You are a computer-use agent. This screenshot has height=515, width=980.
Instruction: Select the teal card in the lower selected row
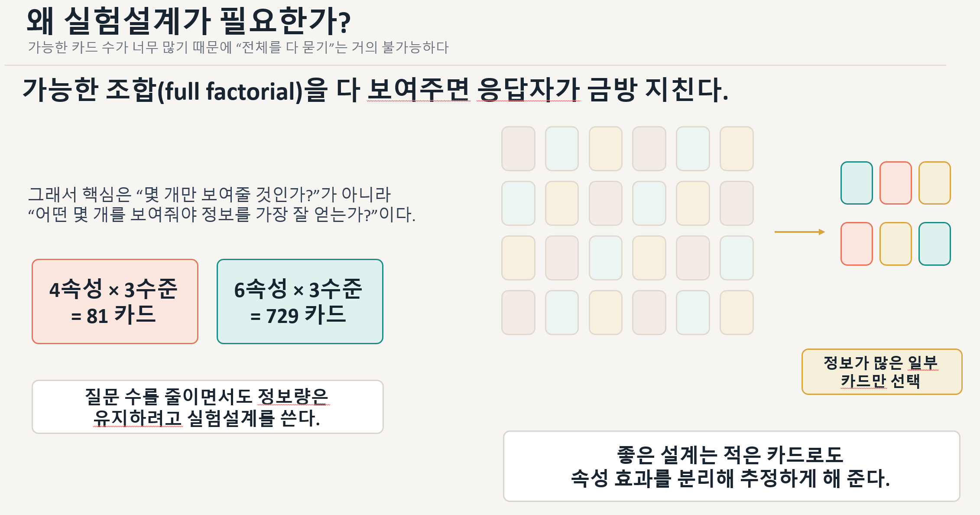[935, 244]
